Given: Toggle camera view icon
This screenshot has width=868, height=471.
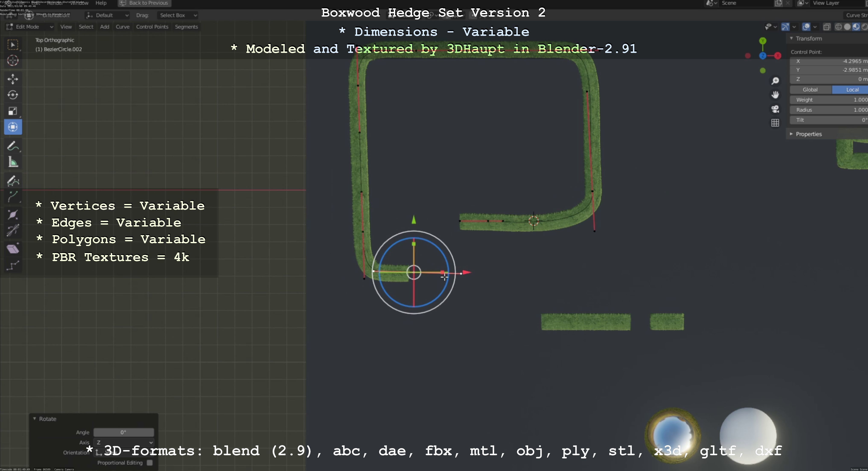Looking at the screenshot, I should [775, 109].
